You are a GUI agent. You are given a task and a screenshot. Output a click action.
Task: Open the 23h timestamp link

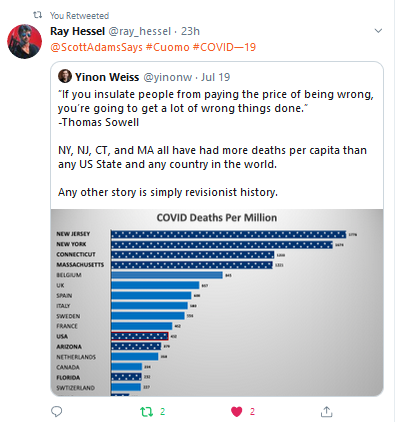190,31
